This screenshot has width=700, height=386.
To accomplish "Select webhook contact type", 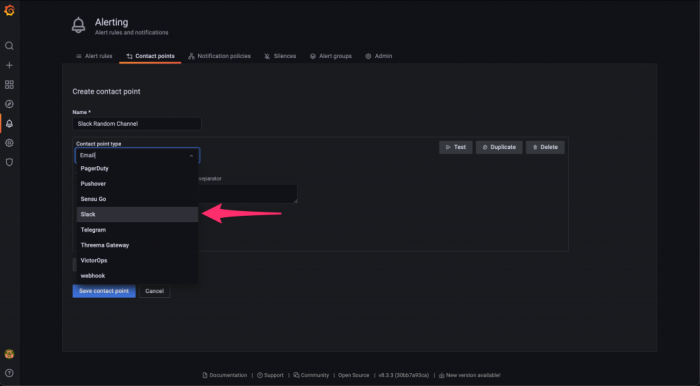I will [137, 276].
